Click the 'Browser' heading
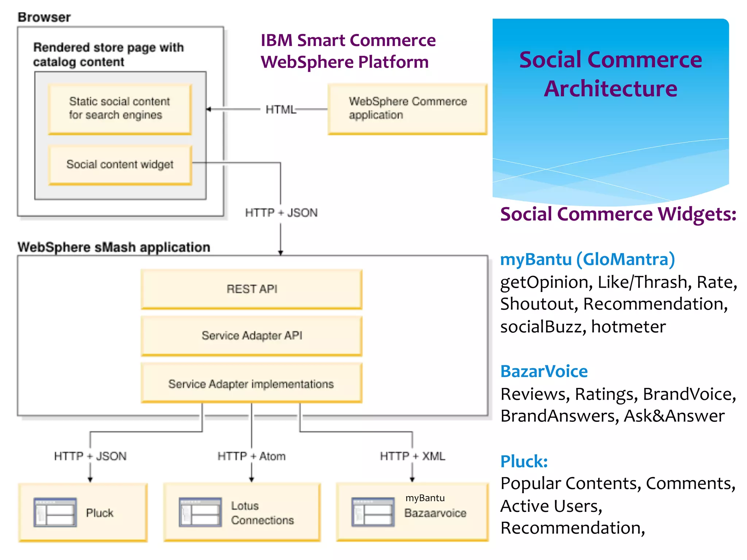747x560 pixels. pos(44,17)
